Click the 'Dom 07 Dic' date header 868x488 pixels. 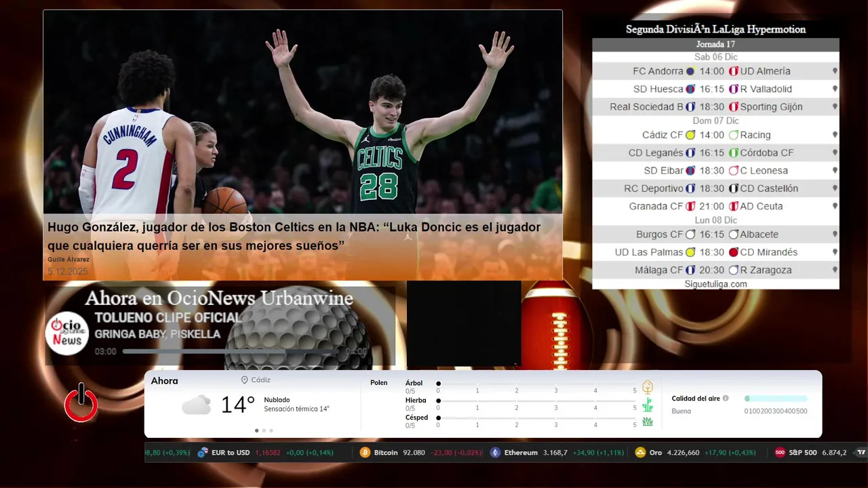click(715, 121)
